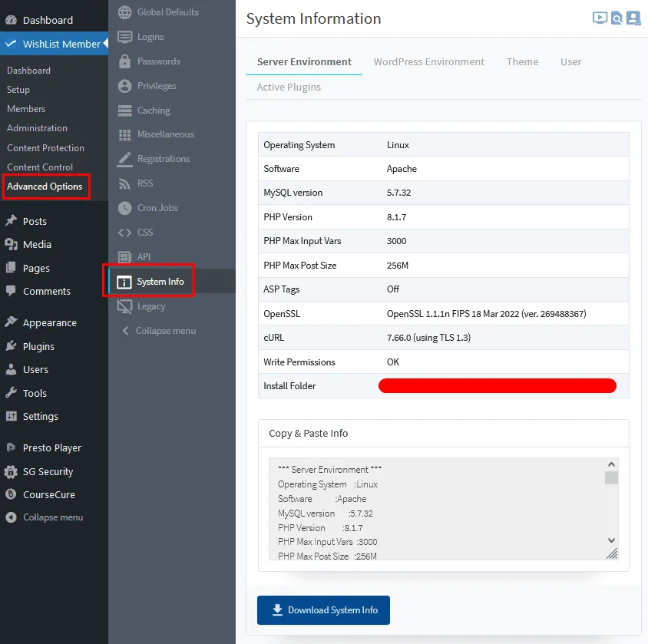This screenshot has height=644, width=648.
Task: Switch to Active Plugins tab
Action: coord(289,87)
